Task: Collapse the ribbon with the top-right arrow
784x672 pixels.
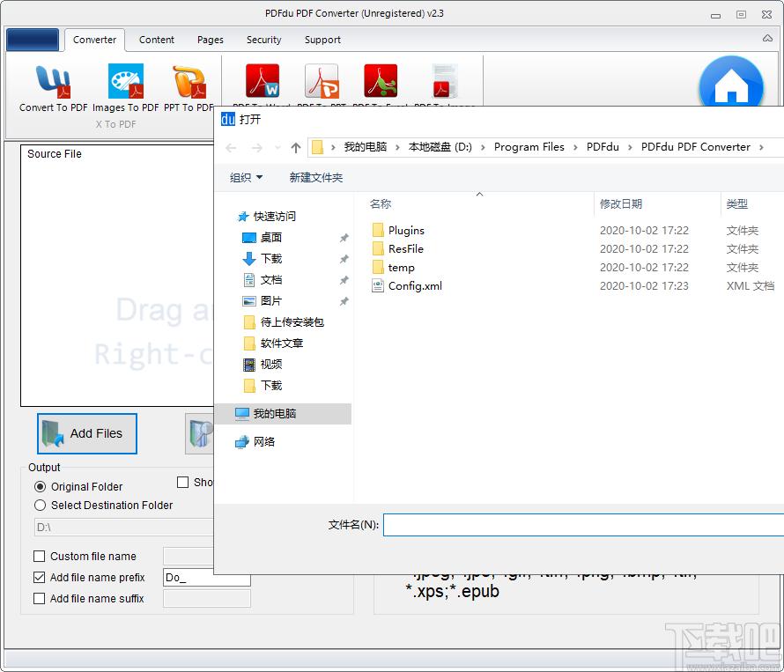Action: point(767,38)
